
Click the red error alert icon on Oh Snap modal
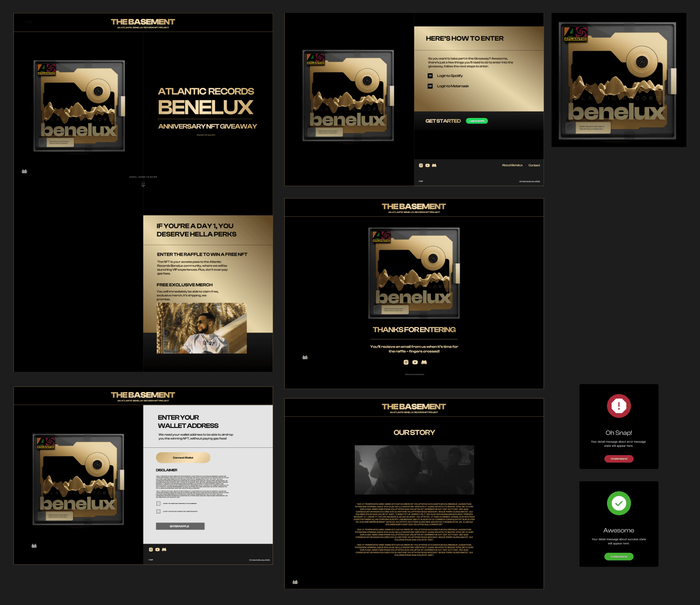619,406
